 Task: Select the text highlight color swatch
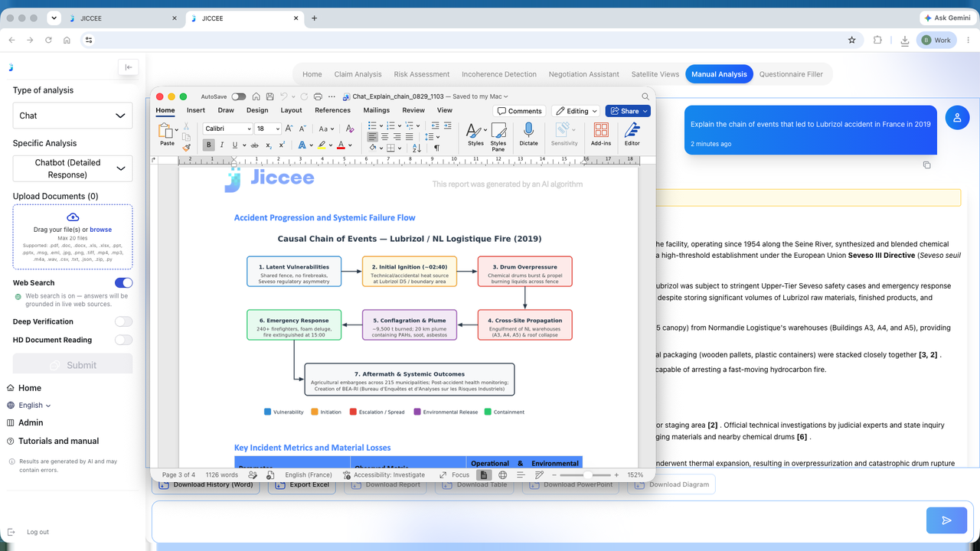[322, 145]
